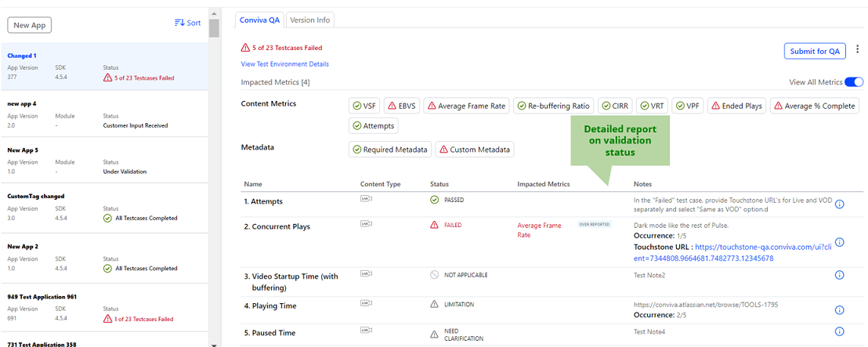Click the live content type icon for Playing Time
This screenshot has width=868, height=347.
[x=365, y=304]
